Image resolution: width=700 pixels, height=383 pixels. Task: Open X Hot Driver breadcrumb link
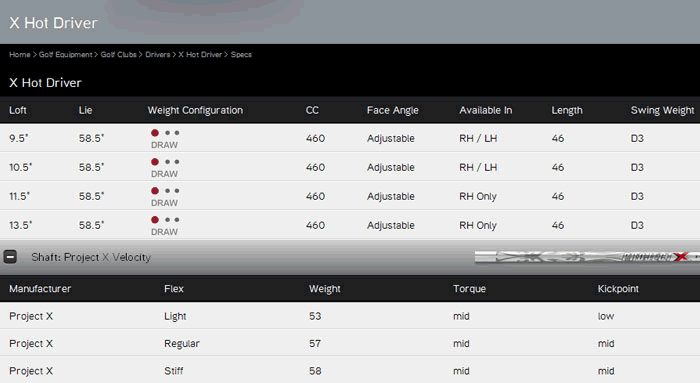200,54
